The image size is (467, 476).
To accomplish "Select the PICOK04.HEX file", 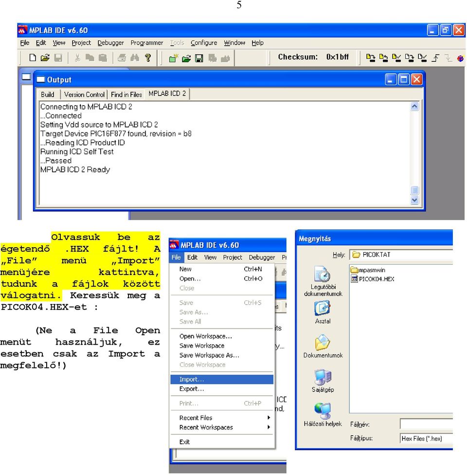I will (x=372, y=279).
